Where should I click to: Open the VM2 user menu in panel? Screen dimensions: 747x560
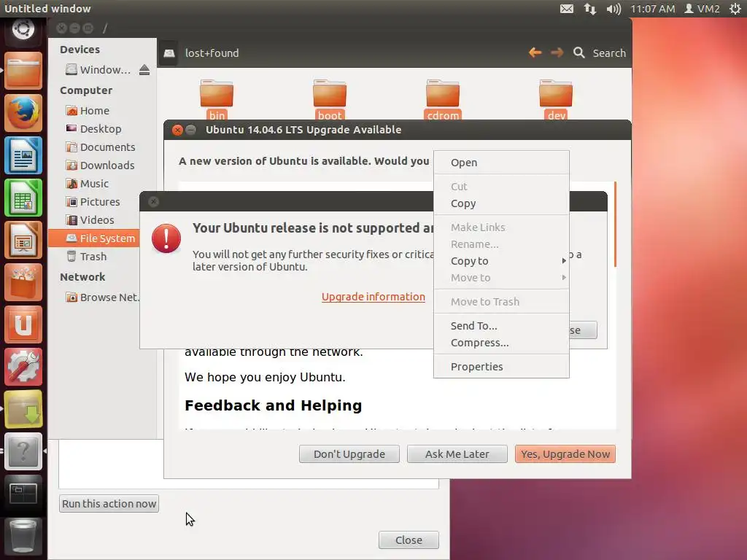pos(703,9)
